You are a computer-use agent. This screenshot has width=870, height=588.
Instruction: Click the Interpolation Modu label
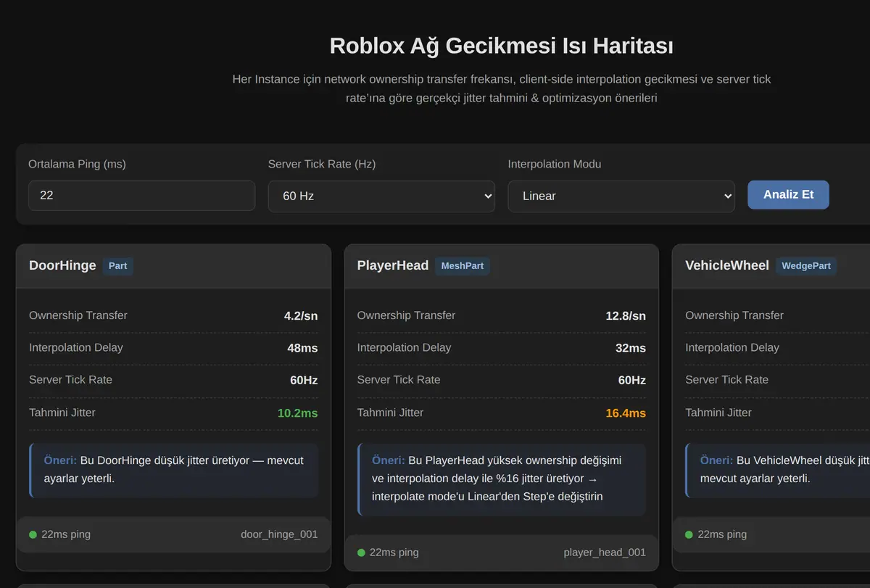tap(555, 165)
